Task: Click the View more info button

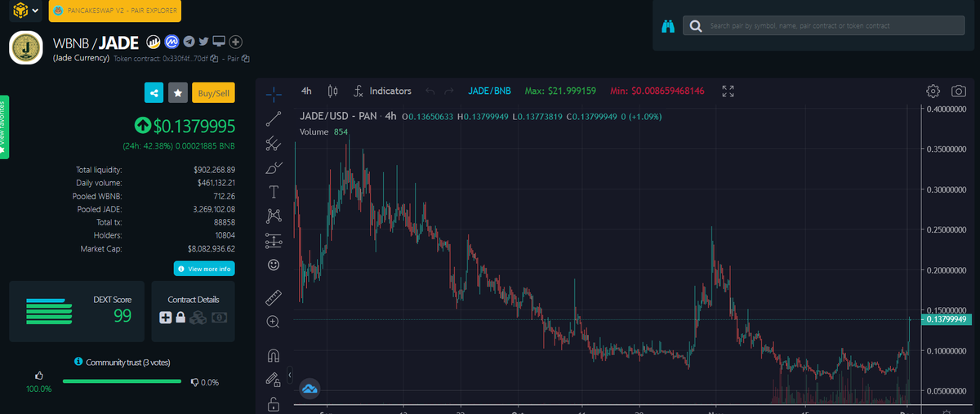Action: (204, 269)
